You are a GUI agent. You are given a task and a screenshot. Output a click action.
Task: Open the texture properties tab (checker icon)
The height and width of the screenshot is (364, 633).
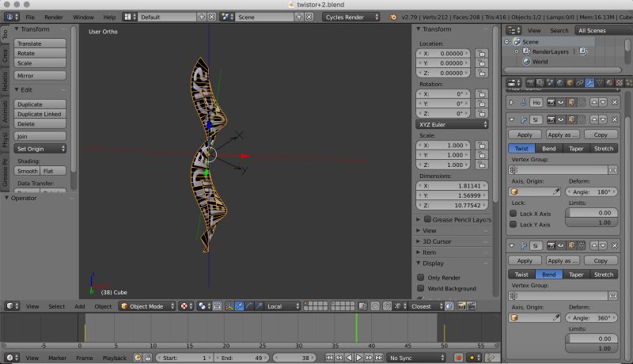click(620, 83)
